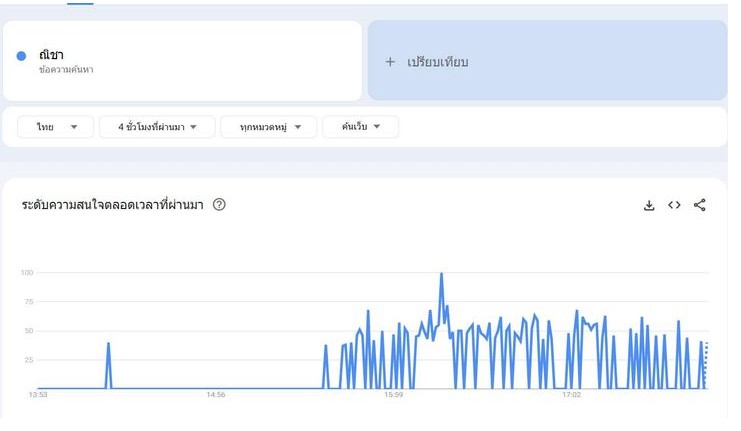Click the 15:59 time axis label
Image resolution: width=741 pixels, height=431 pixels.
tap(393, 396)
